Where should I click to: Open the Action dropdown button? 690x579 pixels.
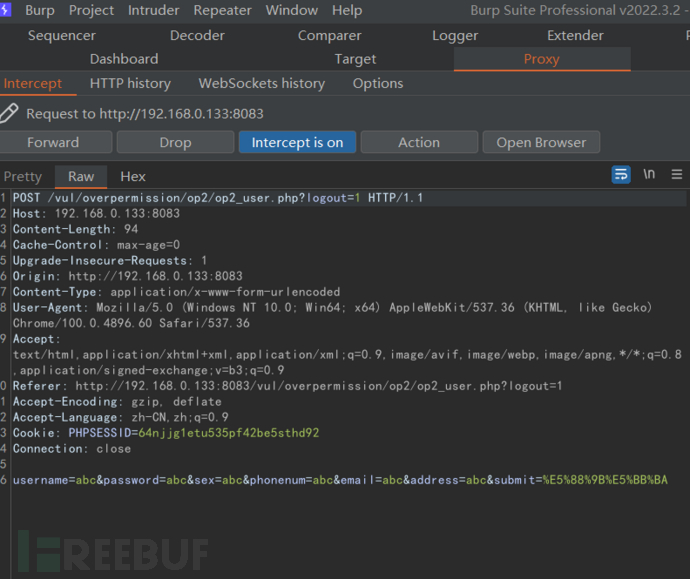click(x=419, y=142)
